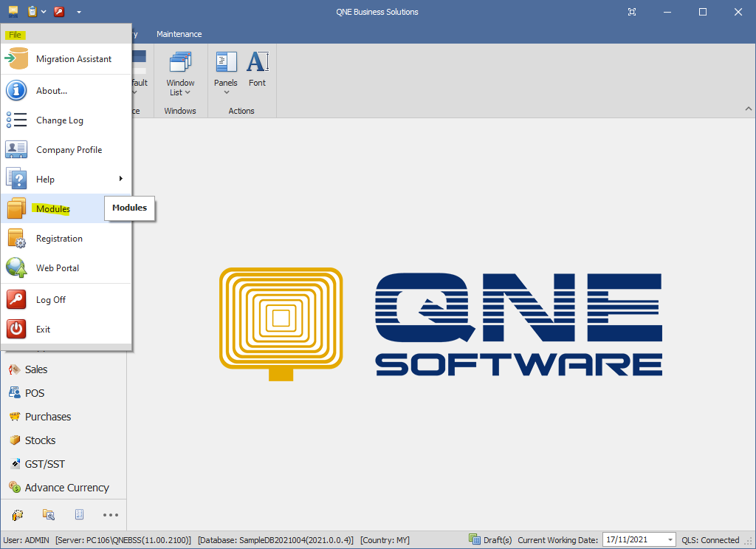Screen dimensions: 756x549
Task: Click the list sheet icon below the navigation list
Action: (x=80, y=515)
